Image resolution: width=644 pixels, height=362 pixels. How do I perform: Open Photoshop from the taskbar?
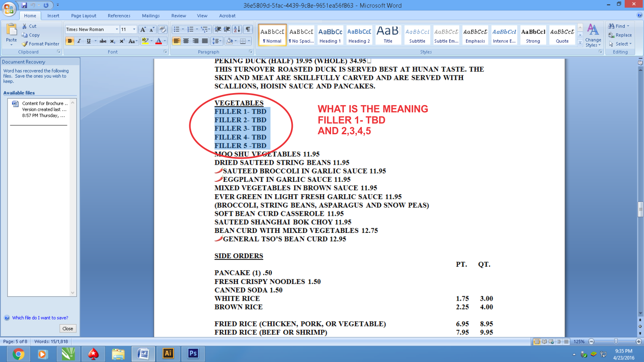[193, 353]
